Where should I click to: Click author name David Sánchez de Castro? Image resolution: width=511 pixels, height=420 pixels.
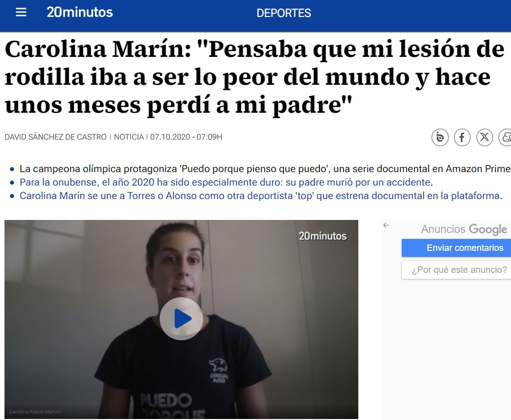pos(56,137)
